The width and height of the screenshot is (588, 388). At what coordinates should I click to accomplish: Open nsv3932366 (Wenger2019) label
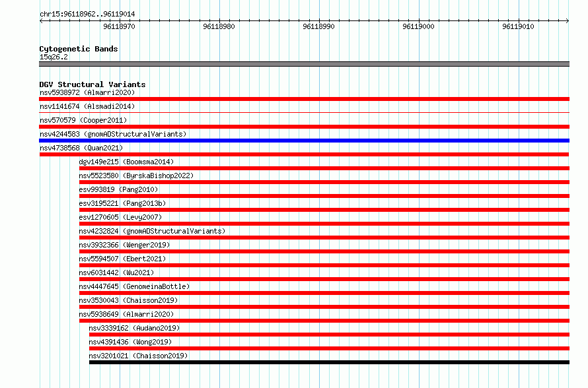[x=124, y=245]
